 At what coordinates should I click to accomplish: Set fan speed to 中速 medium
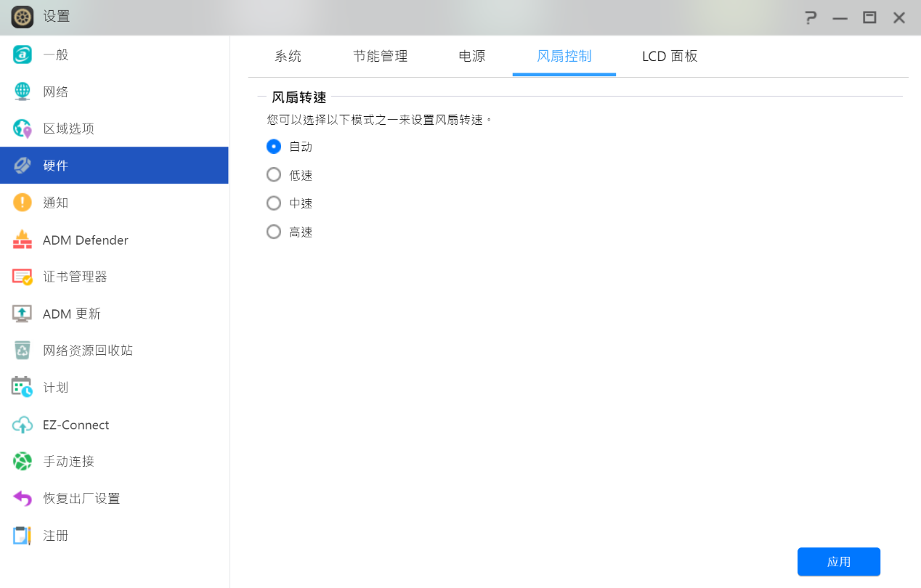click(x=274, y=203)
